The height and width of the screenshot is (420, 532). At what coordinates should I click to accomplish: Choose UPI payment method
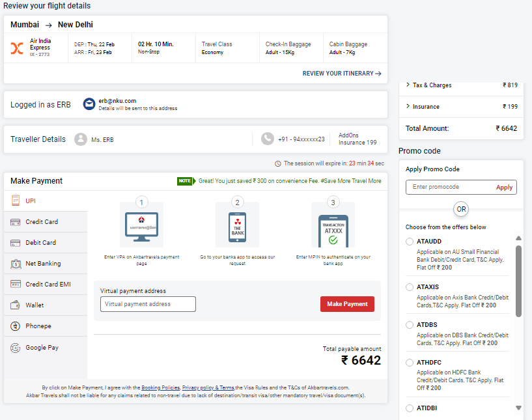tap(46, 201)
